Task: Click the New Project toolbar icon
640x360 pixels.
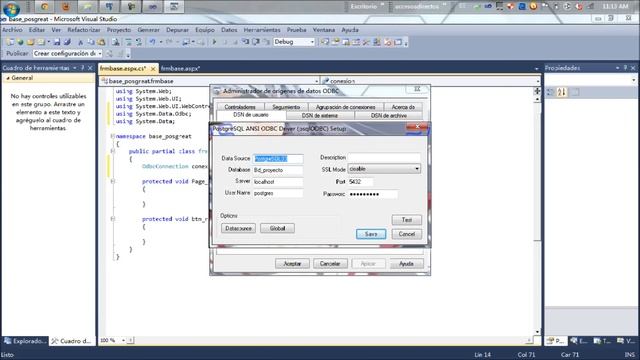Action: click(10, 42)
